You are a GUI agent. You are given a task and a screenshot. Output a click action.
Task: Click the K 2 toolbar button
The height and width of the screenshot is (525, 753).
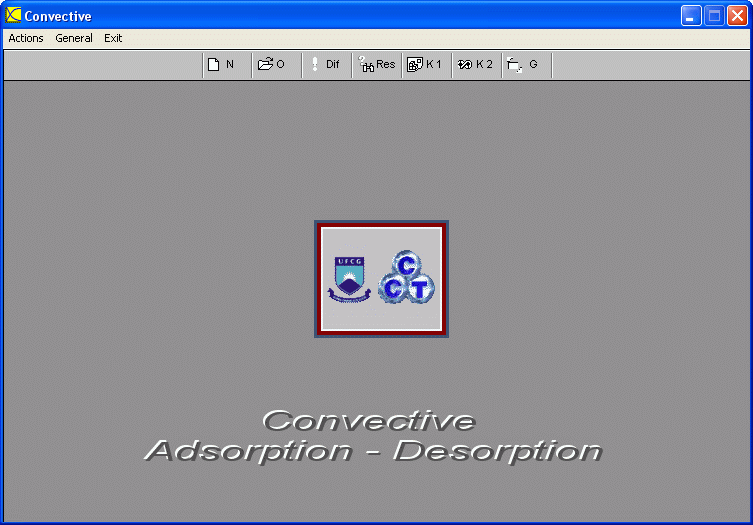pyautogui.click(x=477, y=64)
